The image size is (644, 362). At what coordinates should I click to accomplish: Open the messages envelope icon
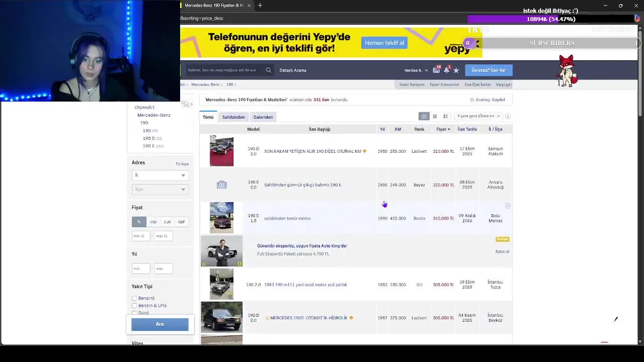tap(436, 70)
